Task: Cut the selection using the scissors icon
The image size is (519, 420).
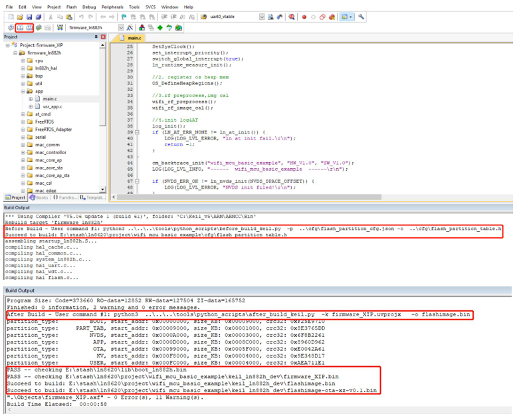Action: pyautogui.click(x=51, y=17)
